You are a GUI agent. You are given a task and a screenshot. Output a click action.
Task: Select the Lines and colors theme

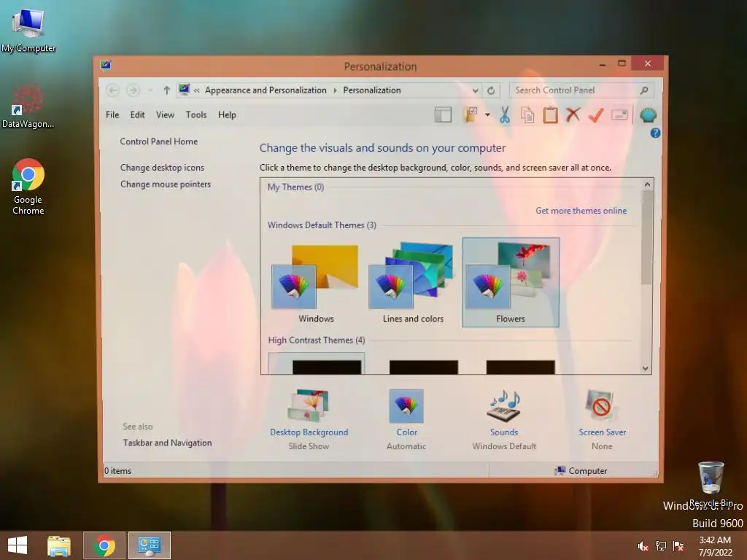[x=413, y=282]
